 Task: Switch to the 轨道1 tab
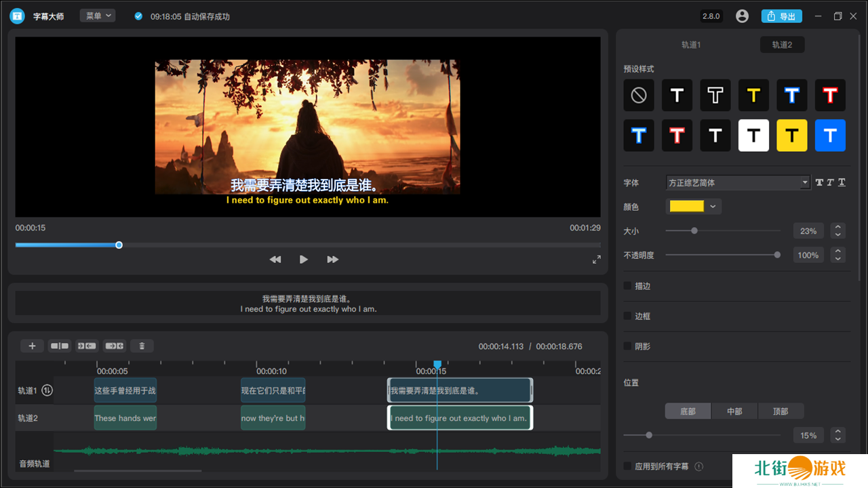coord(691,45)
